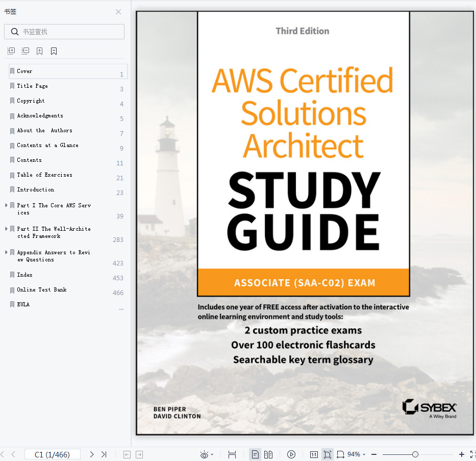476x461 pixels.
Task: Open the 94% zoom level dropdown
Action: pos(356,454)
